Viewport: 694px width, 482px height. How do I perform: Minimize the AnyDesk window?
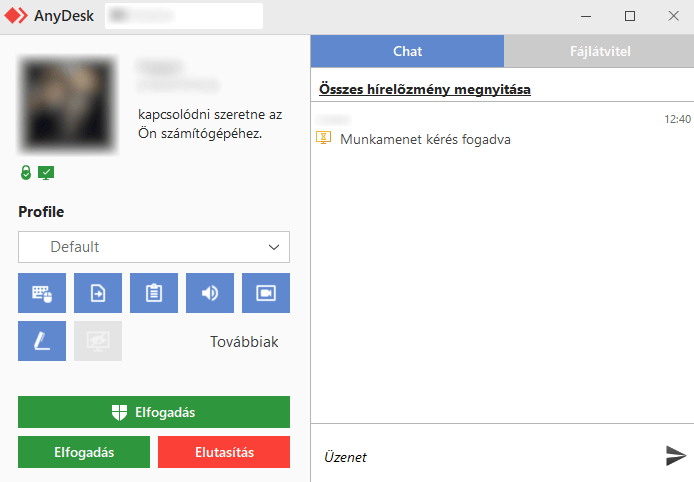(x=586, y=16)
